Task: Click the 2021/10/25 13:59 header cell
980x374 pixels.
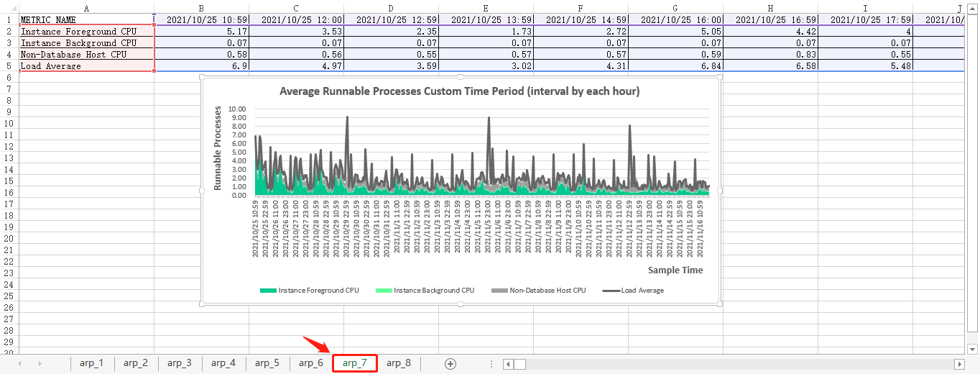Action: [486, 20]
